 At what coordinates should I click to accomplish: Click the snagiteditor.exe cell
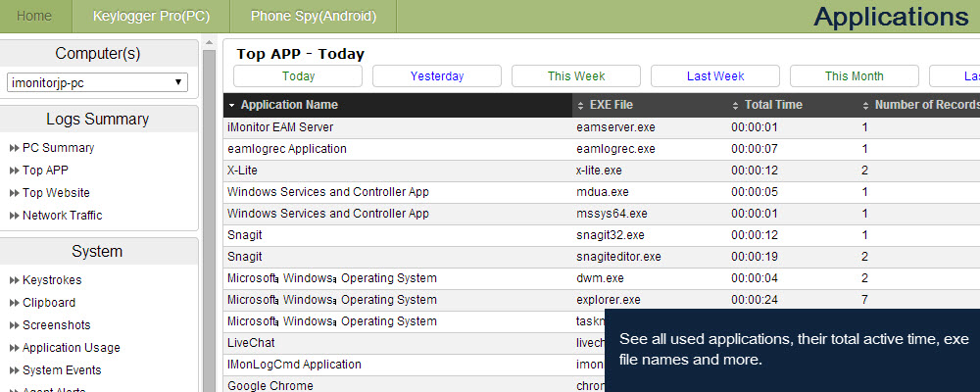(x=618, y=257)
